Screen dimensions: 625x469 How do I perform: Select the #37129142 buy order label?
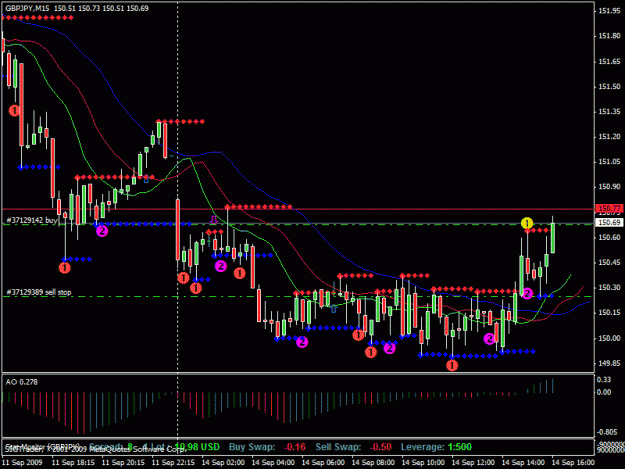pos(32,220)
